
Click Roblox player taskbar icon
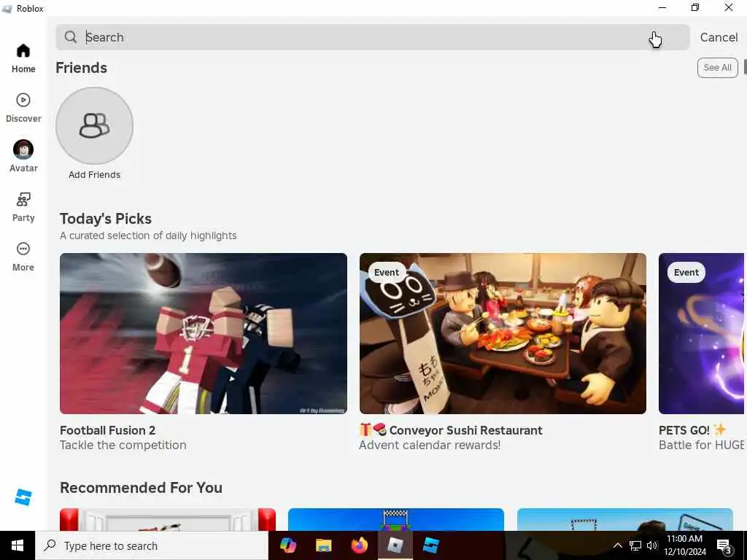pyautogui.click(x=395, y=545)
